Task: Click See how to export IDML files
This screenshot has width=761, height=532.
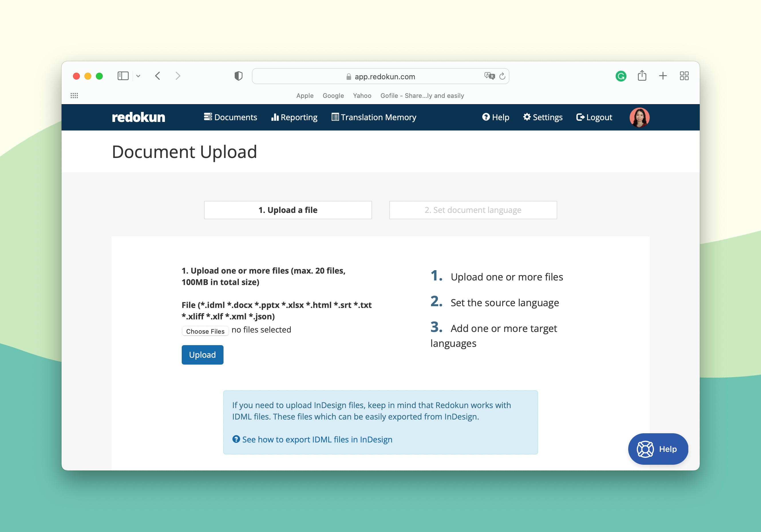Action: point(317,440)
